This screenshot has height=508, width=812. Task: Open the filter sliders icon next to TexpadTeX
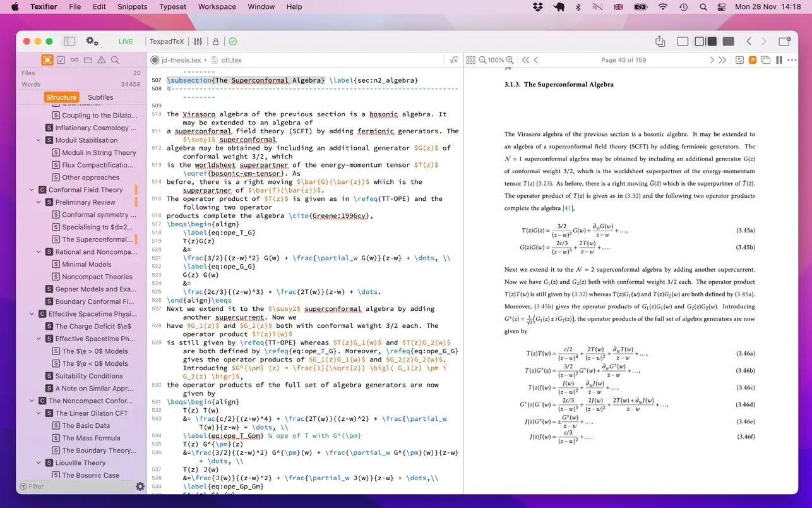198,41
